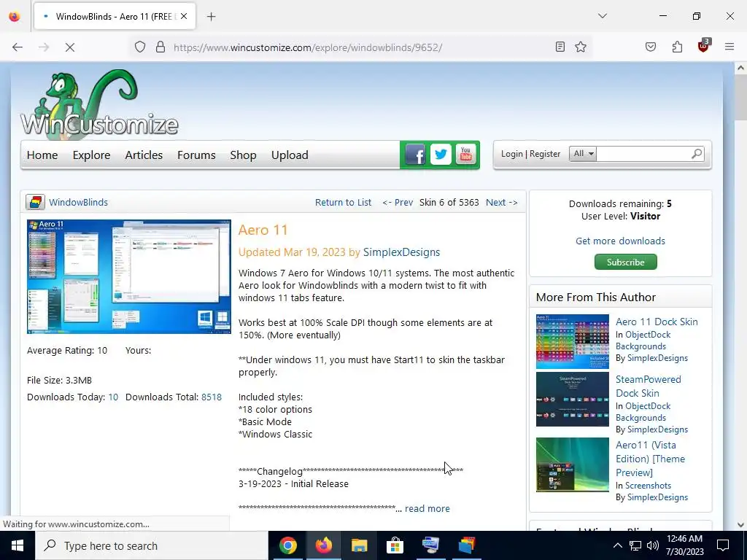The width and height of the screenshot is (747, 560).
Task: Open Aero 11 Dock Skin thumbnail
Action: [573, 341]
